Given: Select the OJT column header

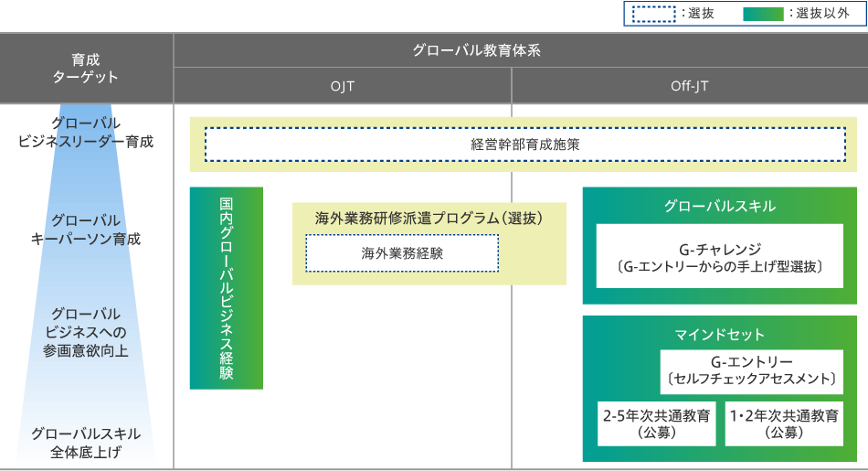Looking at the screenshot, I should pos(343,87).
